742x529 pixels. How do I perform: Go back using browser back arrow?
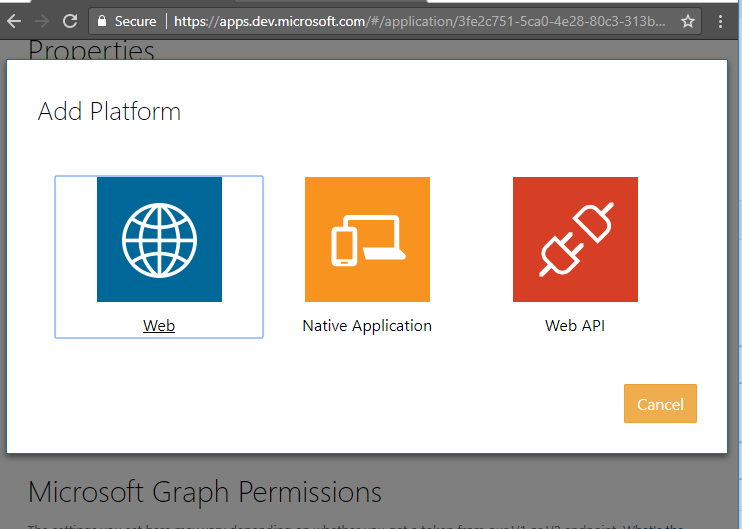click(14, 21)
